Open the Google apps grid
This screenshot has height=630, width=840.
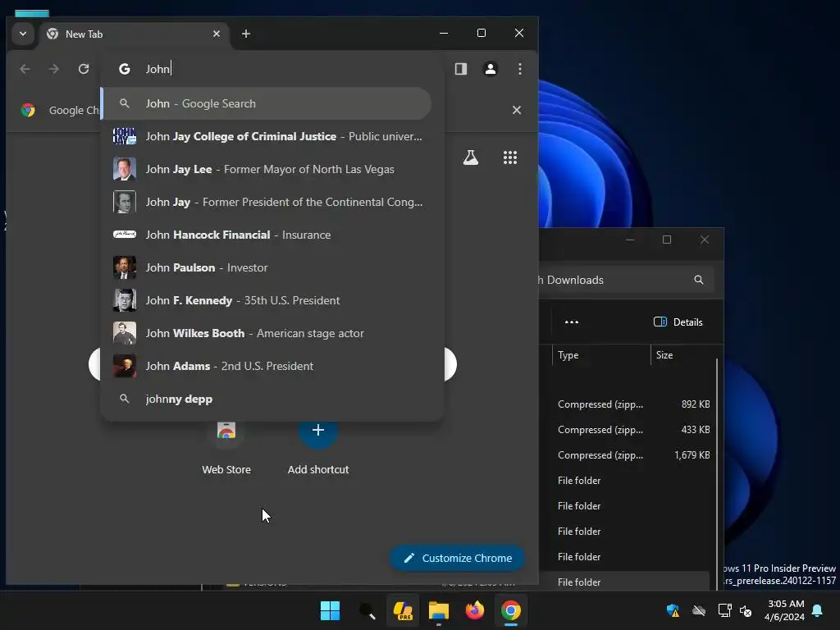tap(510, 157)
